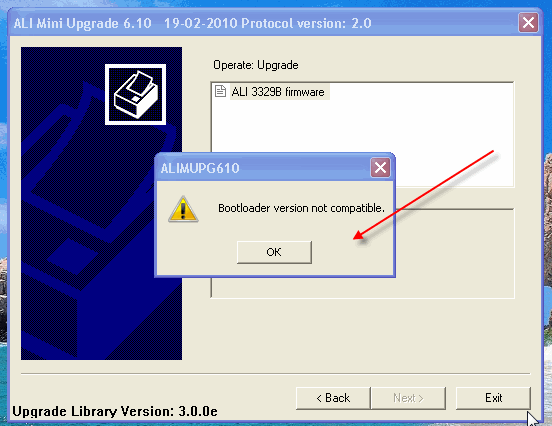
Task: Click the greyed-out Next button
Action: pos(408,398)
